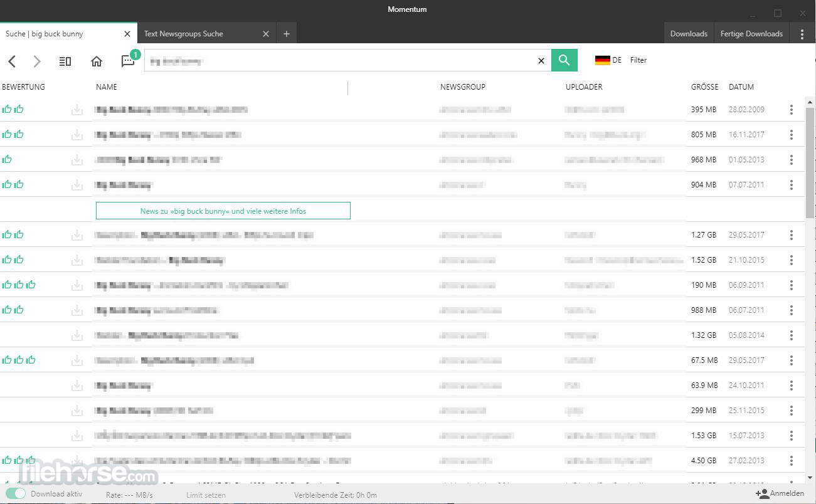The height and width of the screenshot is (504, 816).
Task: Download the 190 MB result
Action: [x=77, y=285]
